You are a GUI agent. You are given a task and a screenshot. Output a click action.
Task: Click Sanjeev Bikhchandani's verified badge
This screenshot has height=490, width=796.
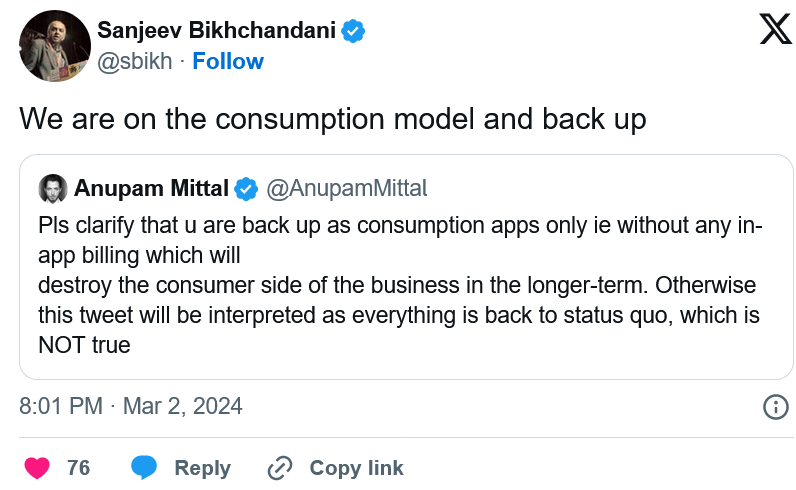click(353, 30)
